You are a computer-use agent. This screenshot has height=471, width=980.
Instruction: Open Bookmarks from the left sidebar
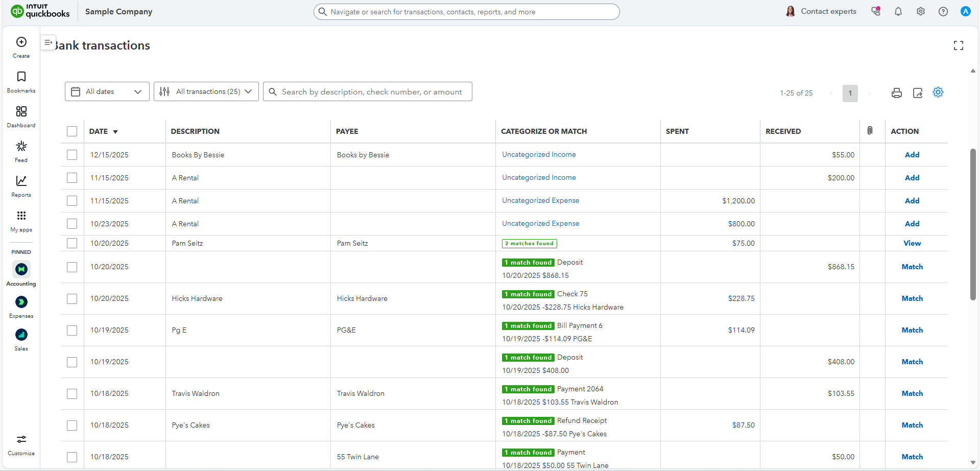tap(21, 77)
